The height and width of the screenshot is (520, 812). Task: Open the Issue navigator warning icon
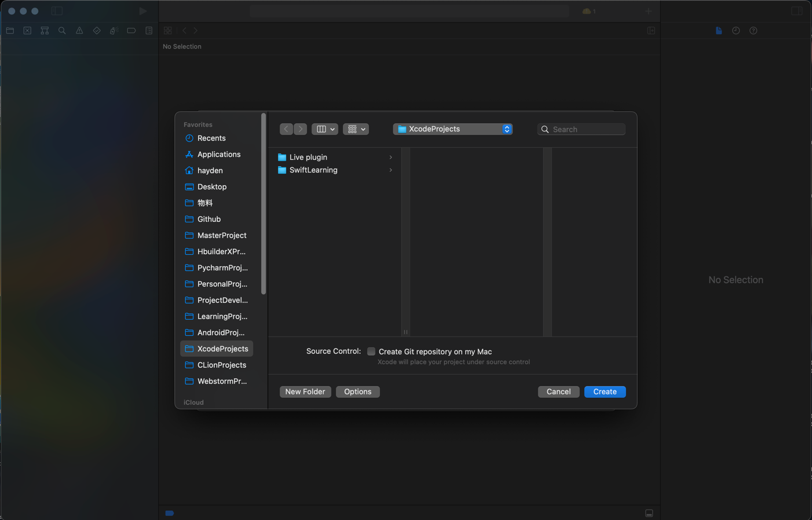[79, 31]
